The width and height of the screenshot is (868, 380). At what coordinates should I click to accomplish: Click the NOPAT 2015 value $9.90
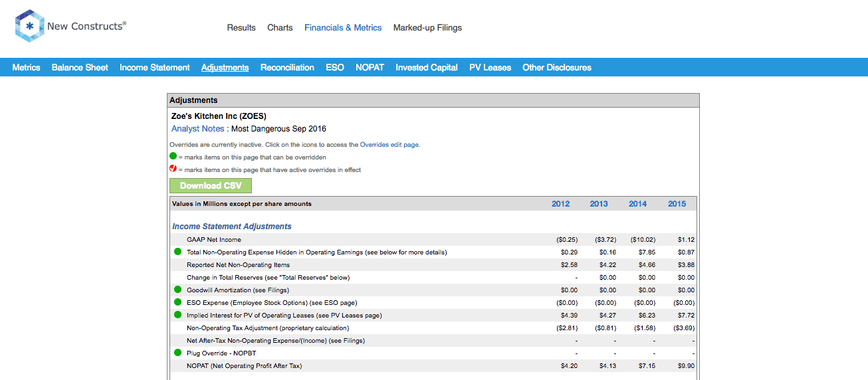pos(686,365)
